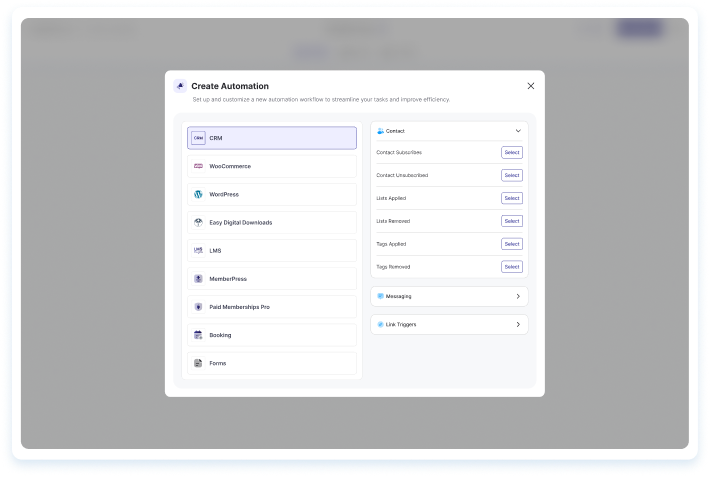Image resolution: width=710 pixels, height=477 pixels.
Task: Select the Lists Applied trigger
Action: 512,198
